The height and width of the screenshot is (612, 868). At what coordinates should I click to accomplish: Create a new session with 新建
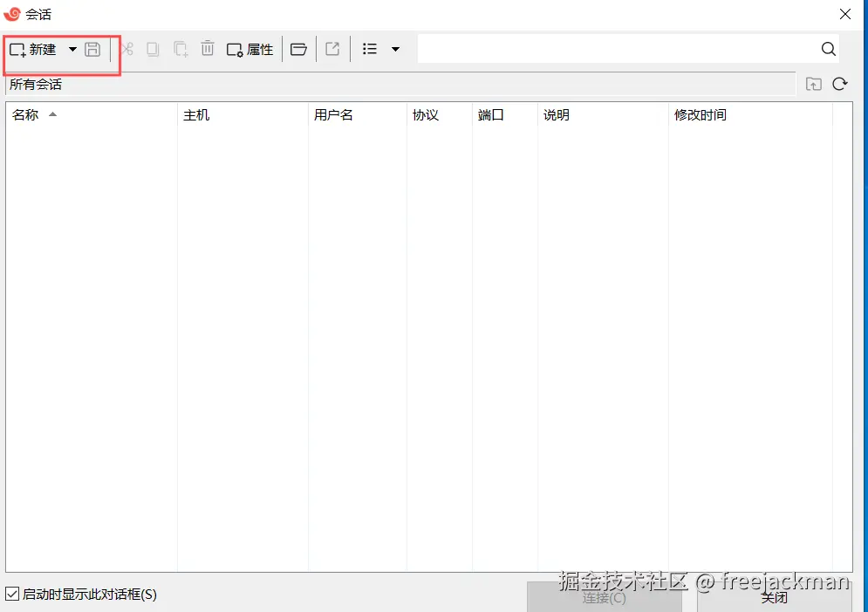[37, 49]
